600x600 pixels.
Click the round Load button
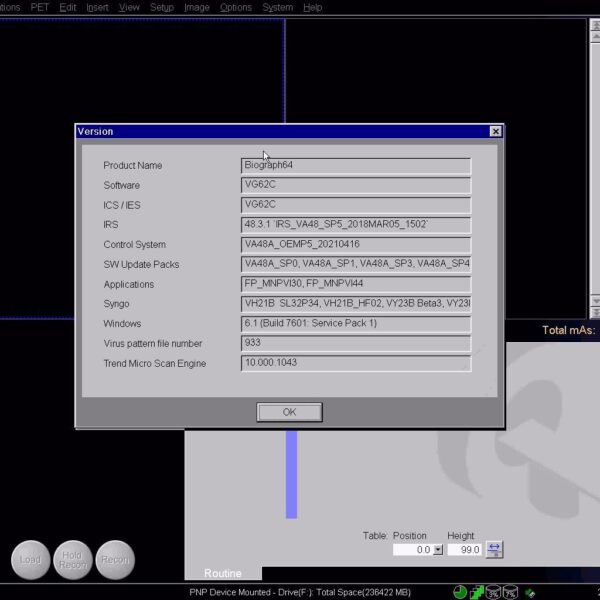pos(30,559)
